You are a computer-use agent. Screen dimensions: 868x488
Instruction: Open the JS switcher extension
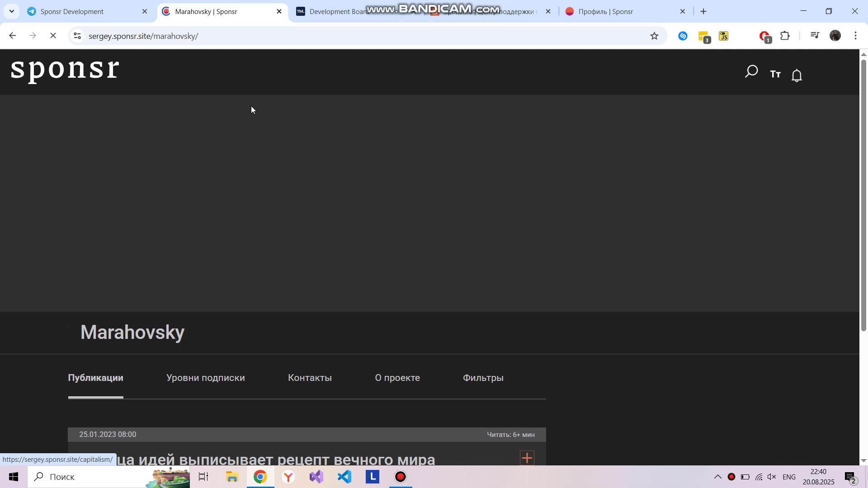click(x=724, y=36)
